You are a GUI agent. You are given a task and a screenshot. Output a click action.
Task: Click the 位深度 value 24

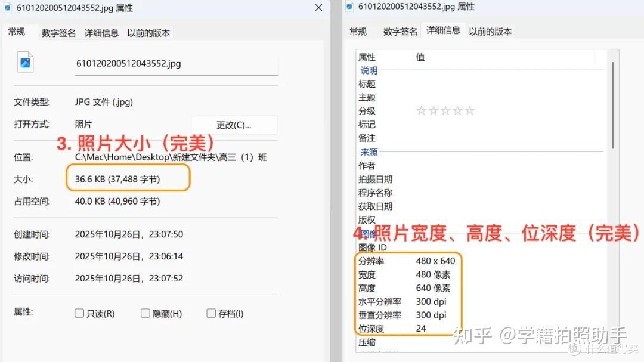(420, 329)
